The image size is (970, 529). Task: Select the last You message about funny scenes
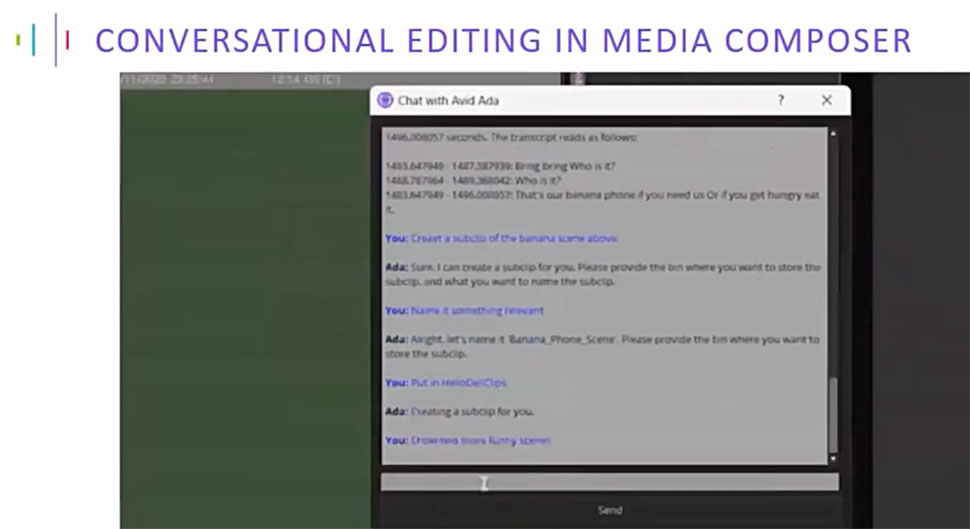(468, 441)
